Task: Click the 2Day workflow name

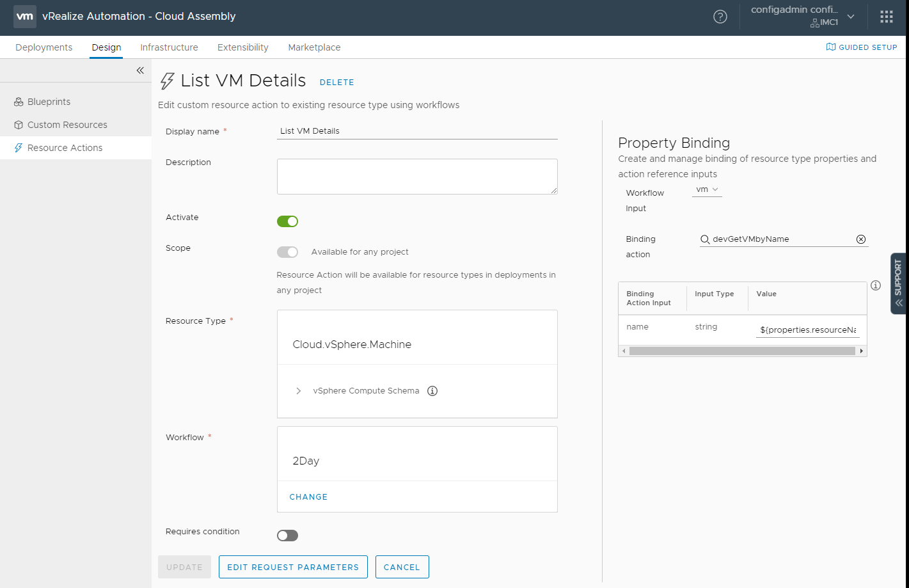Action: pyautogui.click(x=306, y=461)
